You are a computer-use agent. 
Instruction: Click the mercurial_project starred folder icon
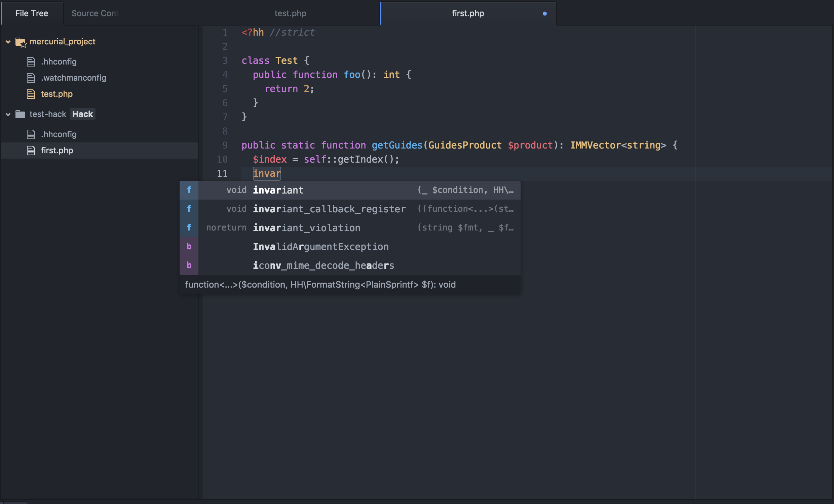click(x=21, y=42)
